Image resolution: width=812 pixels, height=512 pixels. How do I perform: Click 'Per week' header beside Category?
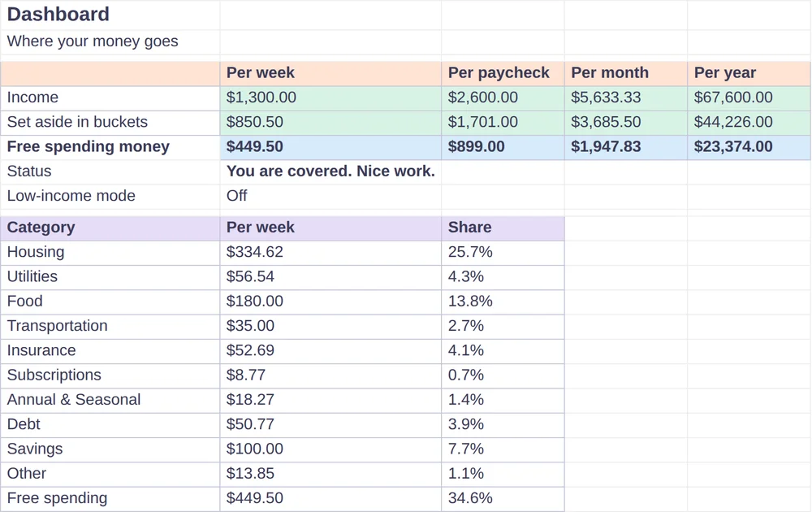tap(330, 228)
